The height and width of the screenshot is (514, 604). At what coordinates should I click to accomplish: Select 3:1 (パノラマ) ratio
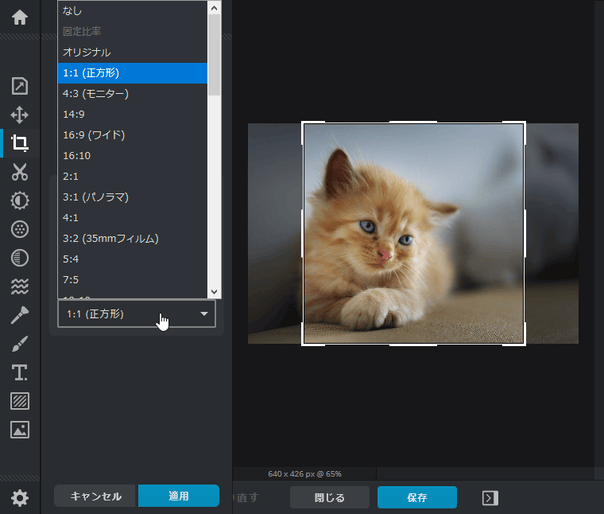click(132, 197)
